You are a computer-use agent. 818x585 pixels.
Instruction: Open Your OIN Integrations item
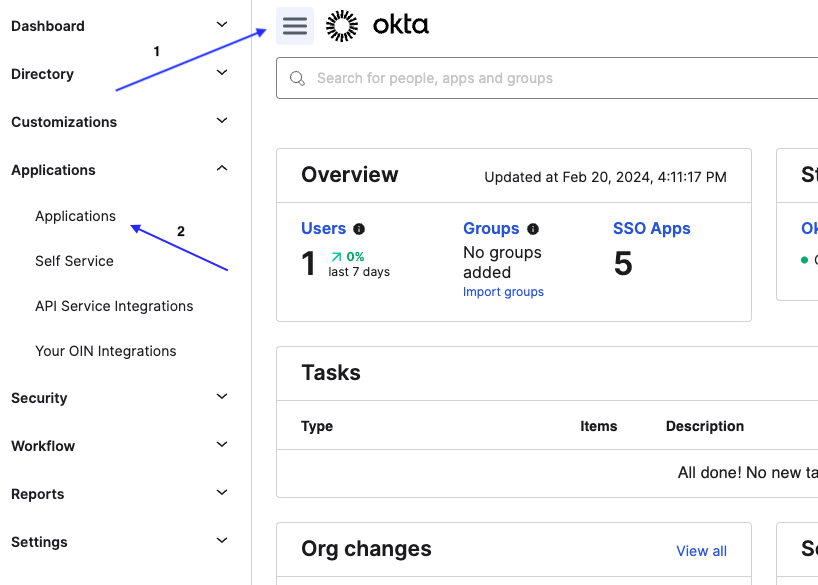(105, 351)
